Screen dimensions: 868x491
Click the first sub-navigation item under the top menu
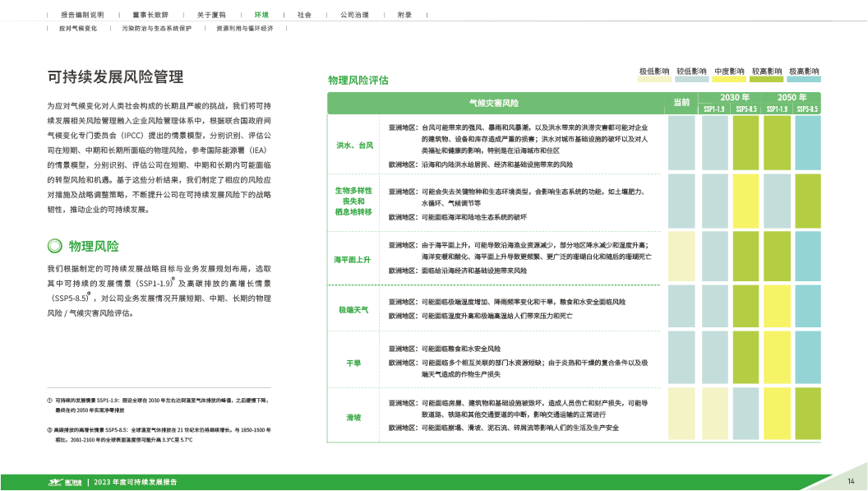coord(77,28)
